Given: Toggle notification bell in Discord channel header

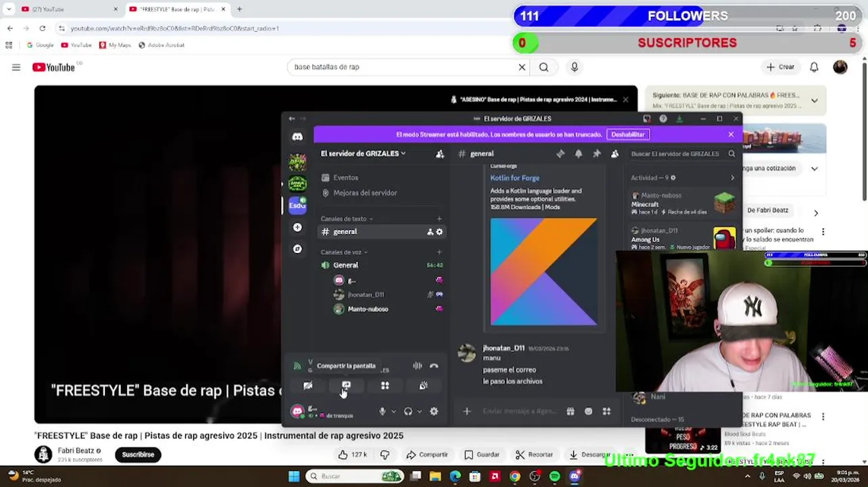Looking at the screenshot, I should tap(579, 154).
